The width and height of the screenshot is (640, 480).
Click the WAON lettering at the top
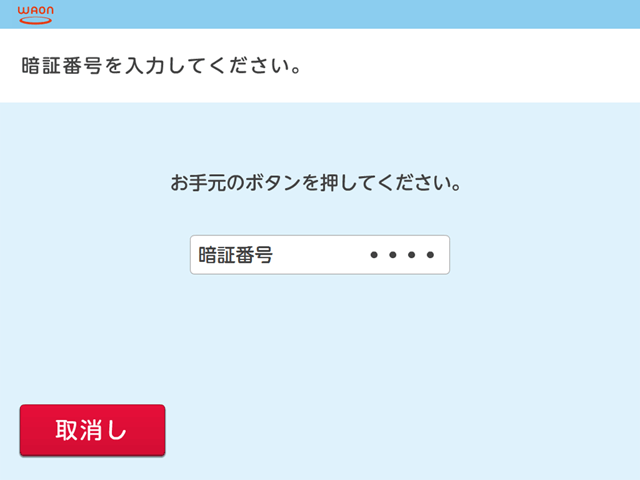pos(36,11)
